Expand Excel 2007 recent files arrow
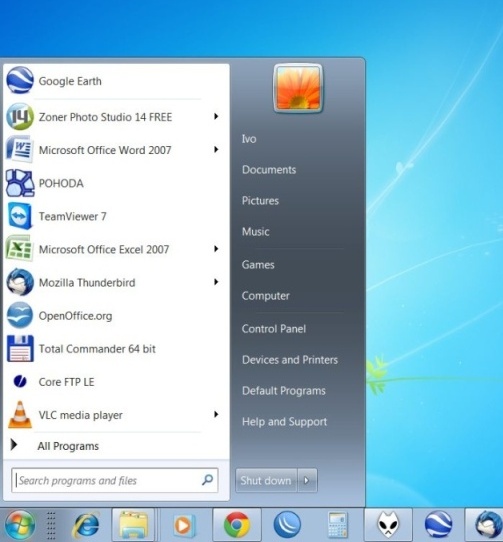The height and width of the screenshot is (542, 503). pos(216,249)
